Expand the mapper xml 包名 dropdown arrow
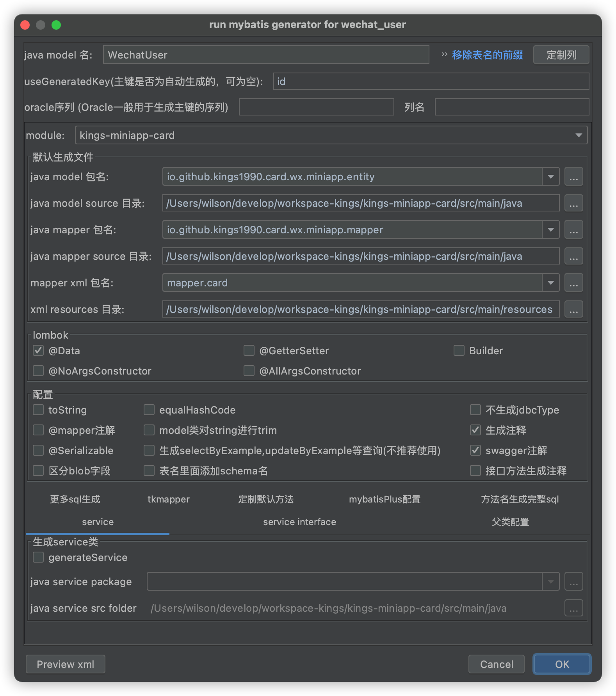 [551, 283]
